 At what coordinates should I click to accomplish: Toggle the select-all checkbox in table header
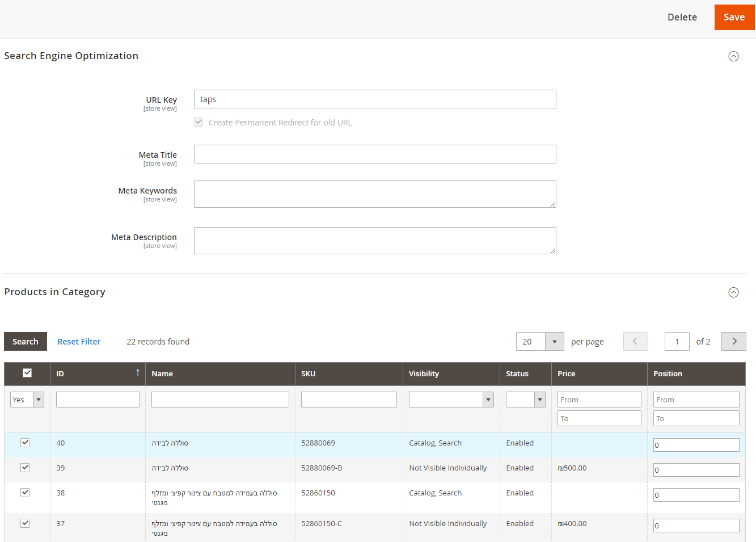(x=27, y=373)
